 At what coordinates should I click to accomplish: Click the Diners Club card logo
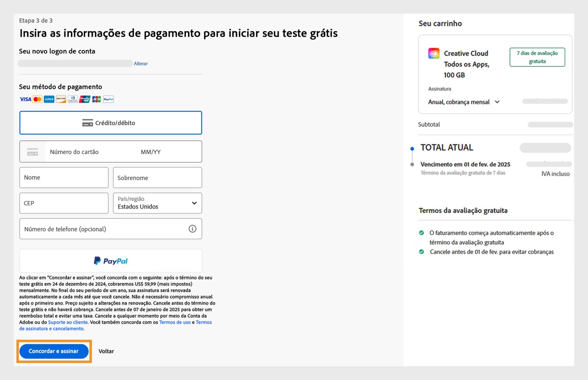coord(73,99)
